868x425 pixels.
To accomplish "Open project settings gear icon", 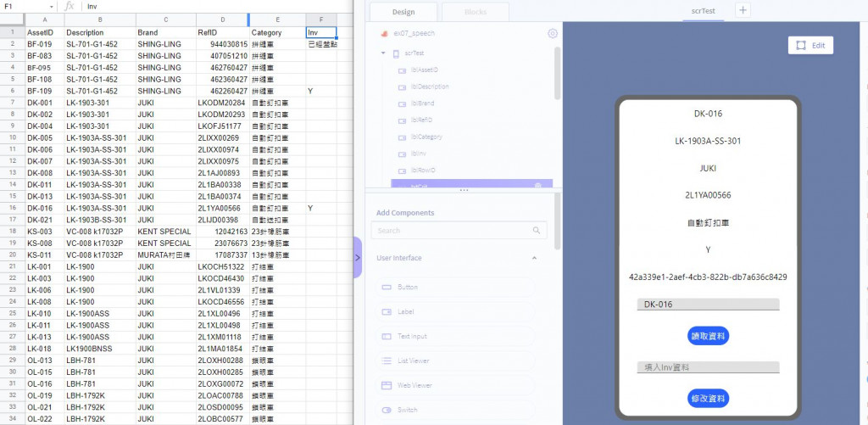I will point(553,33).
